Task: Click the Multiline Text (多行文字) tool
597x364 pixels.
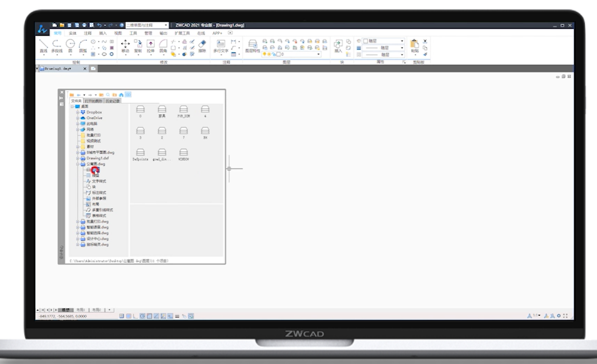Action: coord(221,45)
